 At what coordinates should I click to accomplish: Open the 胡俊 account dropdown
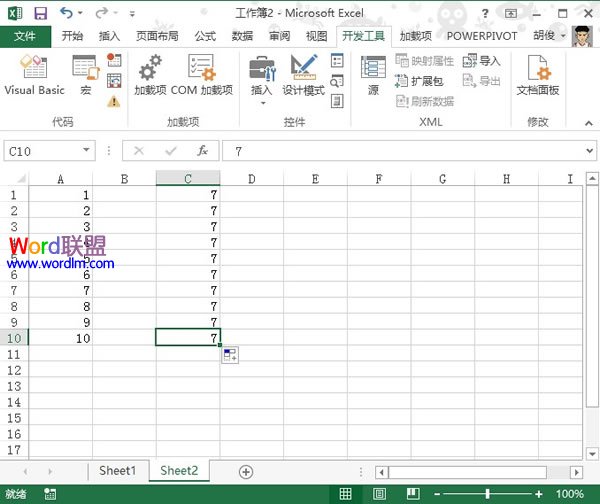549,36
